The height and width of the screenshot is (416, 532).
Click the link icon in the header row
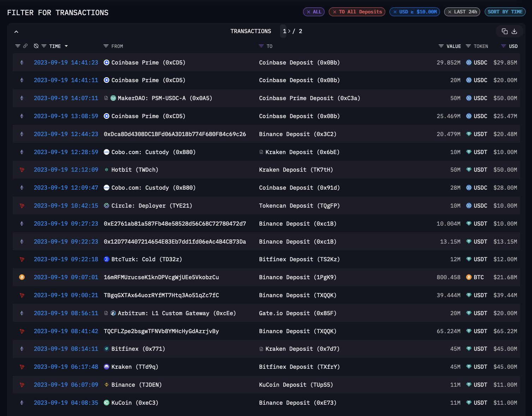[x=25, y=46]
